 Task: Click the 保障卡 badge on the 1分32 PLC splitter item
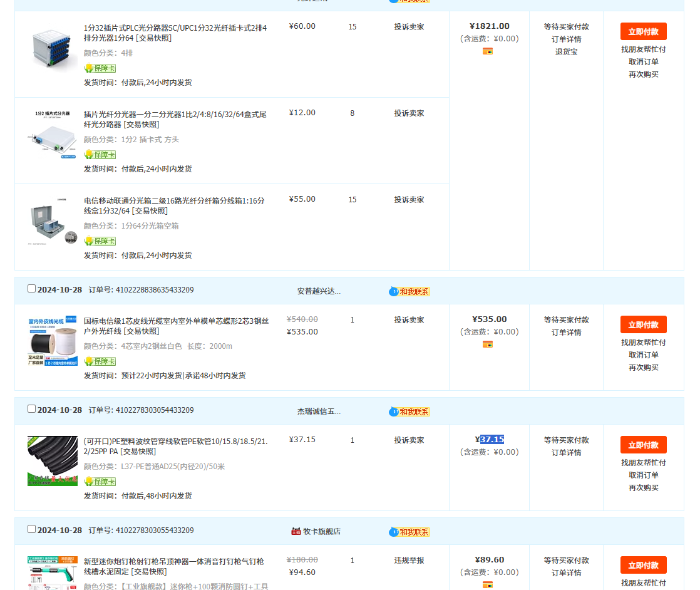(100, 68)
